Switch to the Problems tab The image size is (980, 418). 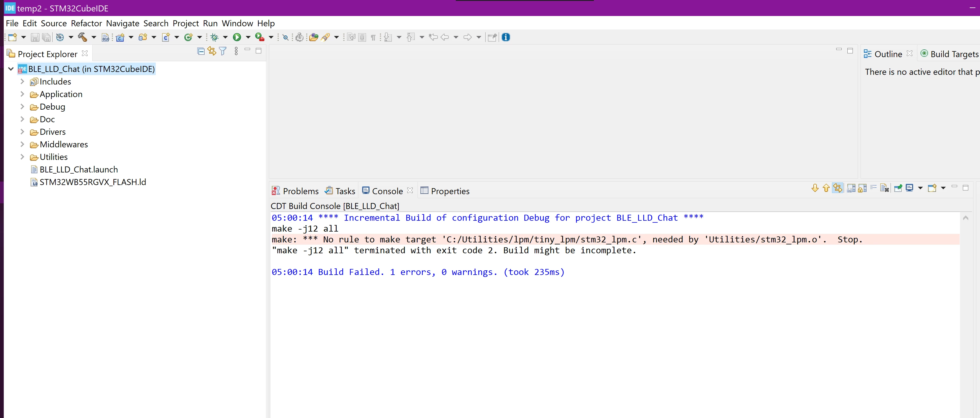point(295,191)
